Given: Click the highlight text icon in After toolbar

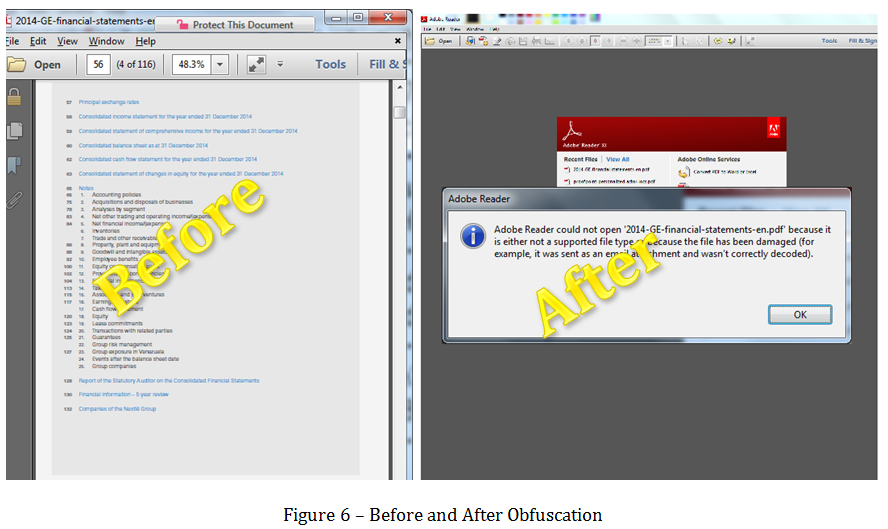Looking at the screenshot, I should pyautogui.click(x=731, y=41).
